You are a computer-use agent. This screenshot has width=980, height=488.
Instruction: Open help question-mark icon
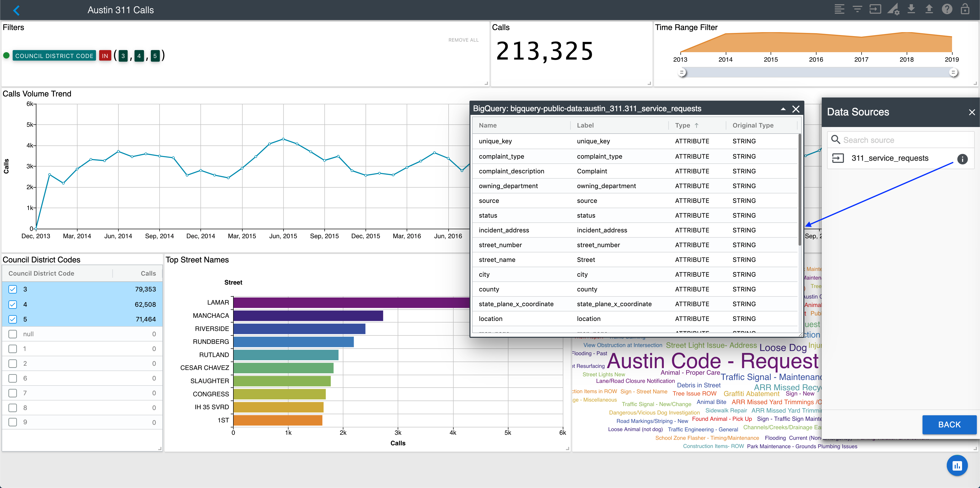(947, 9)
